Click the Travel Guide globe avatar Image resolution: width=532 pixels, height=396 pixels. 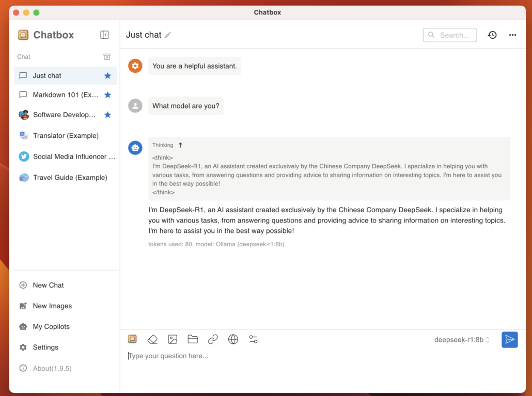click(x=24, y=177)
